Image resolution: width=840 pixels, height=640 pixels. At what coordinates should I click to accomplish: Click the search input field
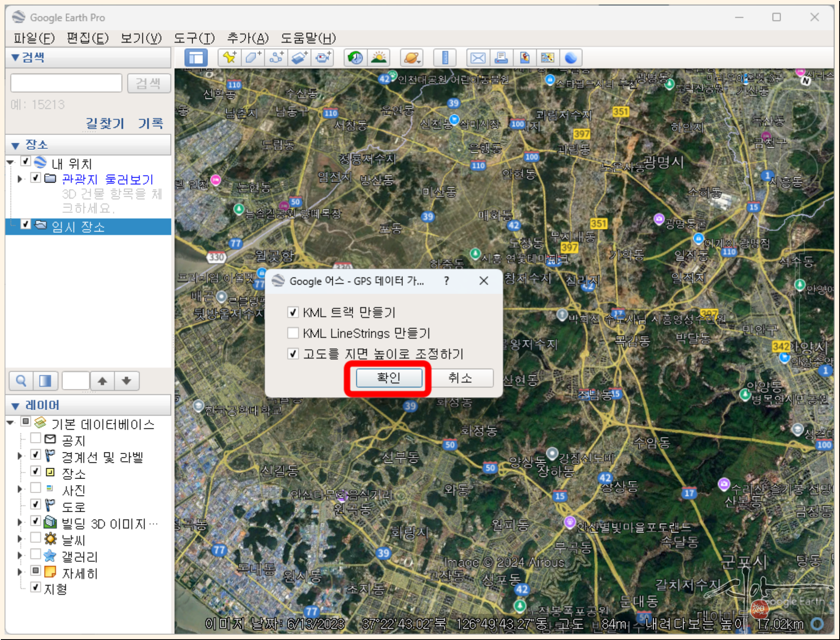point(66,83)
